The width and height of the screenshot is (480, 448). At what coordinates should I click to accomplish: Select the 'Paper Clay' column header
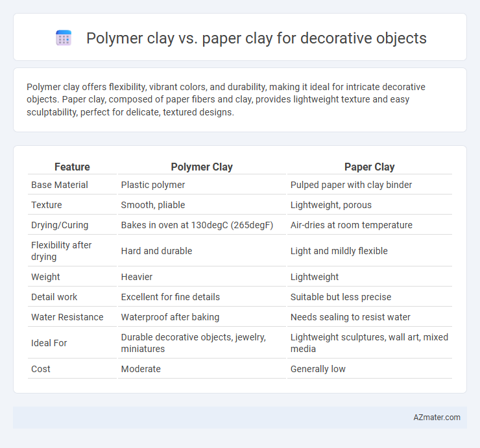370,167
